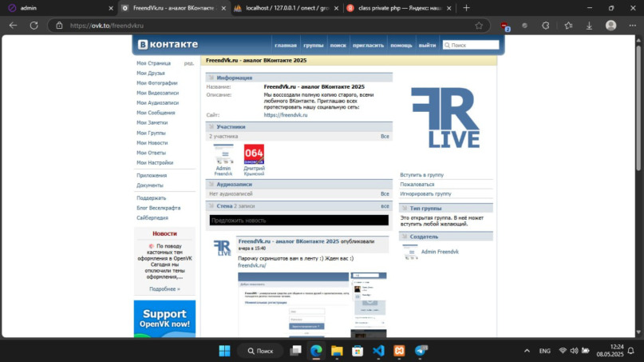The image size is (644, 362).
Task: Click the browser back arrow
Action: coord(13,26)
